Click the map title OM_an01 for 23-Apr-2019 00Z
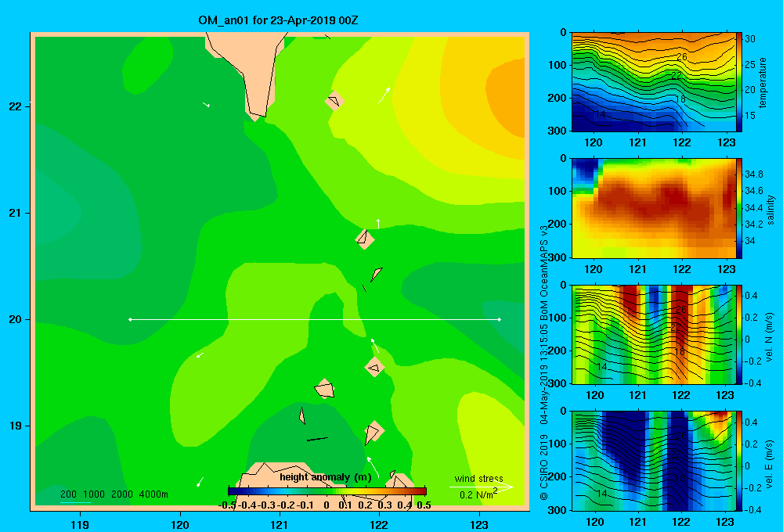 click(x=278, y=20)
